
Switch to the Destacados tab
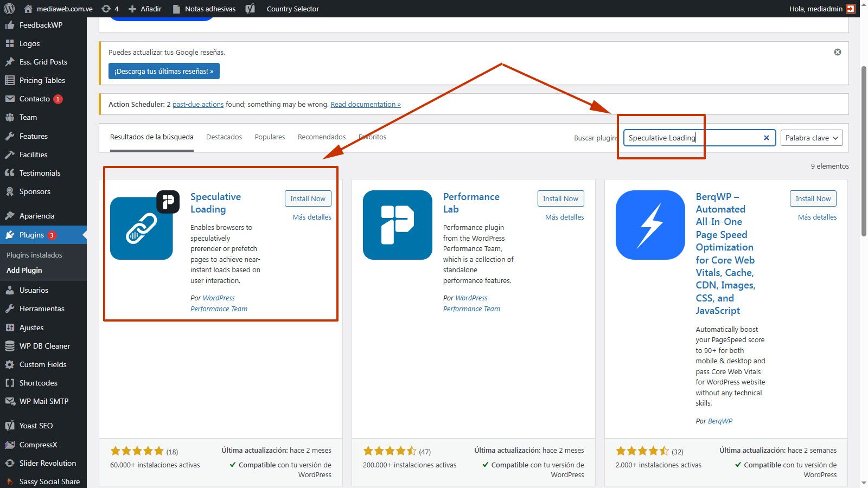click(x=224, y=137)
